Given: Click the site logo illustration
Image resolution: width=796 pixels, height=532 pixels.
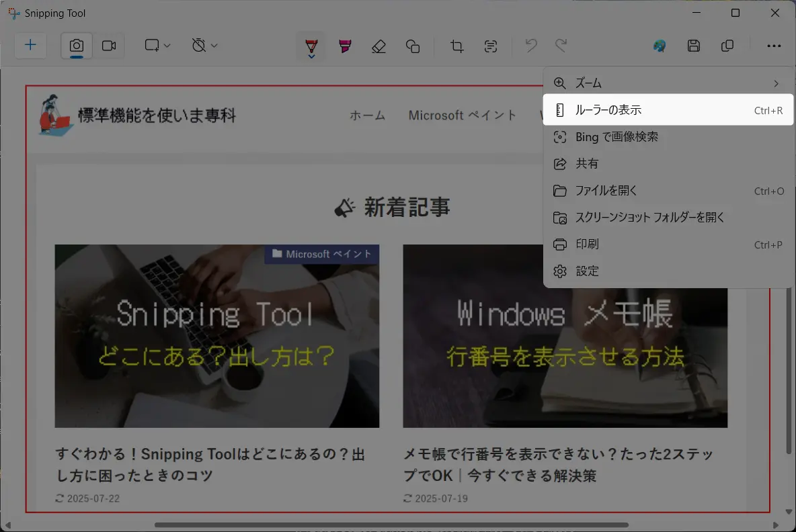Looking at the screenshot, I should pos(55,115).
